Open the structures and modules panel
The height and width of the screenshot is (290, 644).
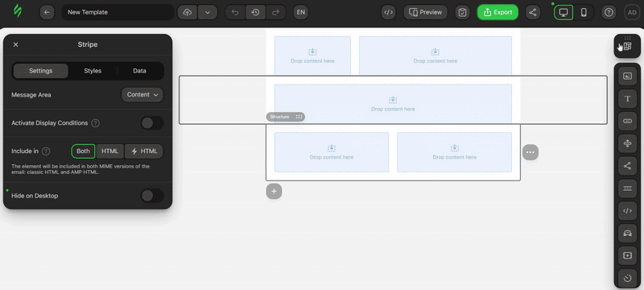[627, 46]
